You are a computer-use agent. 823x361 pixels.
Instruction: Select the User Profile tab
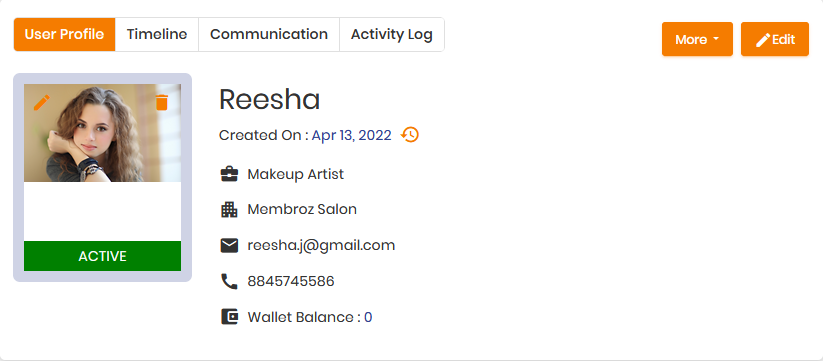pos(65,35)
